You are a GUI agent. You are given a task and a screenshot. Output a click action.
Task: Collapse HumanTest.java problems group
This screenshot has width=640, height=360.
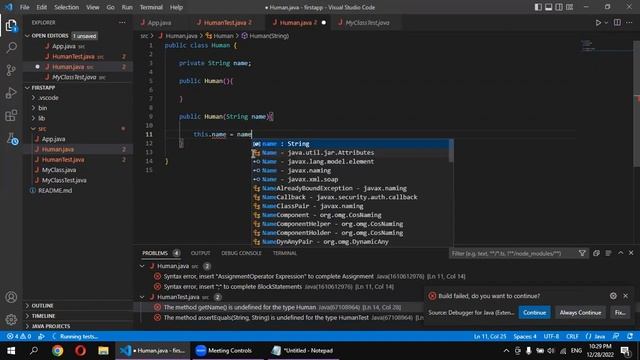point(142,297)
